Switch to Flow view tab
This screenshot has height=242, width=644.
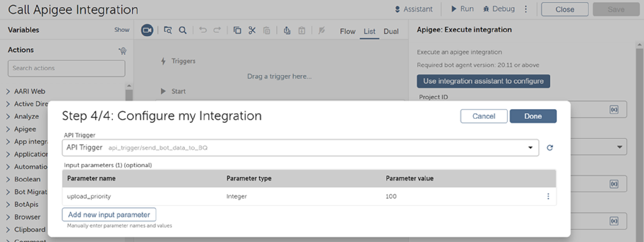click(348, 31)
